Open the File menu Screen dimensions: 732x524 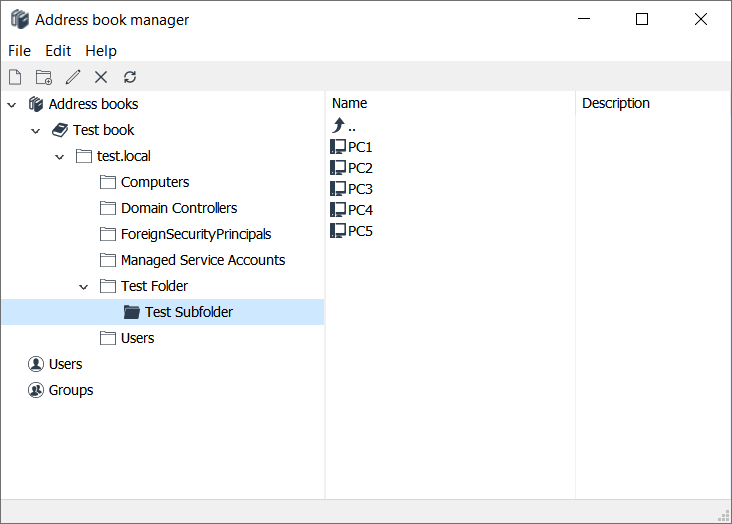pyautogui.click(x=19, y=50)
